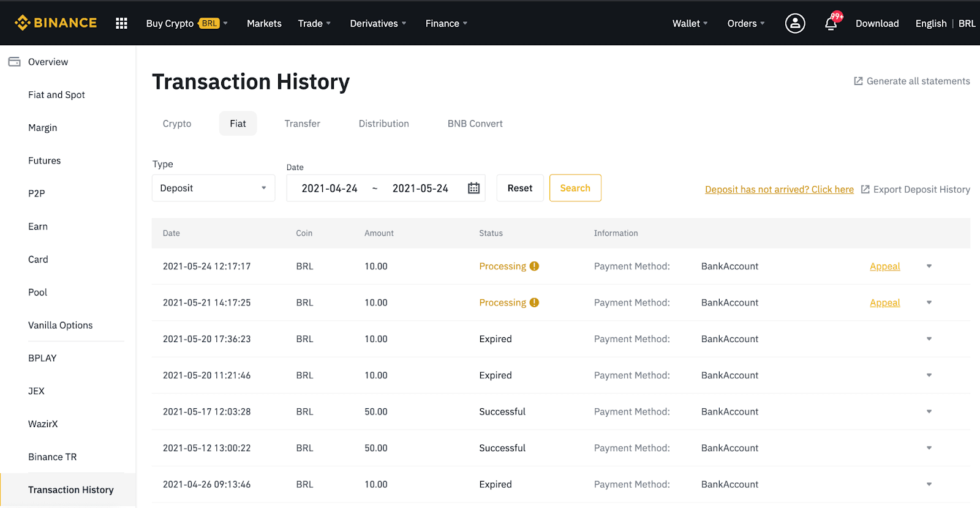Click the Processing status of 2021-05-24 row
Image resolution: width=980 pixels, height=508 pixels.
coord(502,266)
